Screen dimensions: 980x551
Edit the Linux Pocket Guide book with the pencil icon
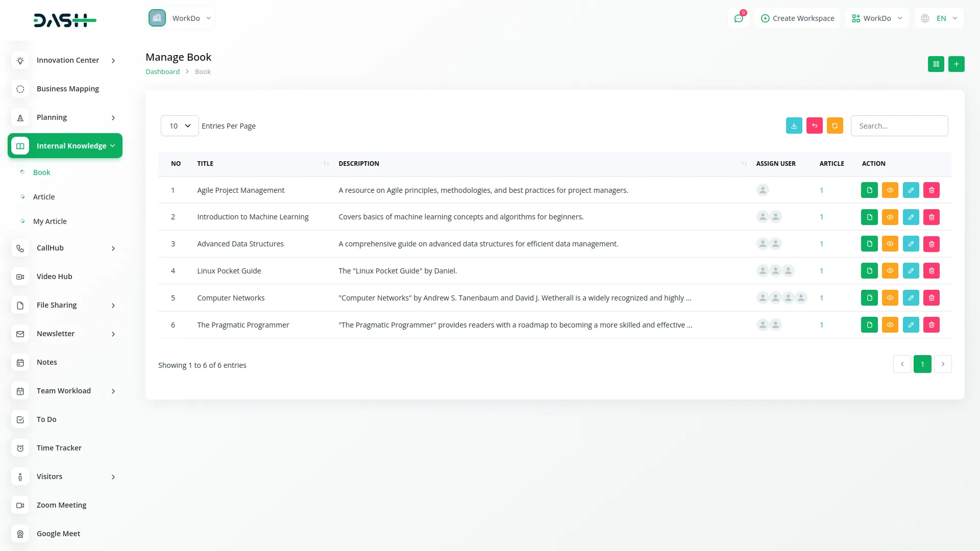coord(911,270)
